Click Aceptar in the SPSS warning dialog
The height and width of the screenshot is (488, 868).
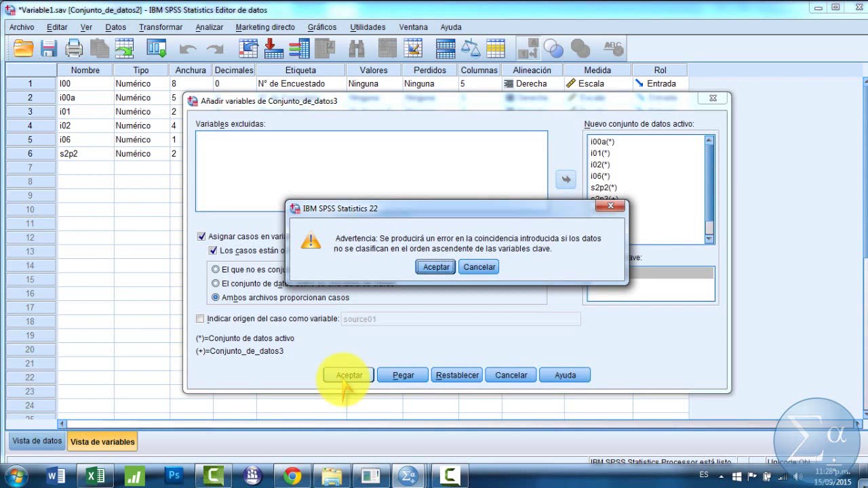coord(436,267)
